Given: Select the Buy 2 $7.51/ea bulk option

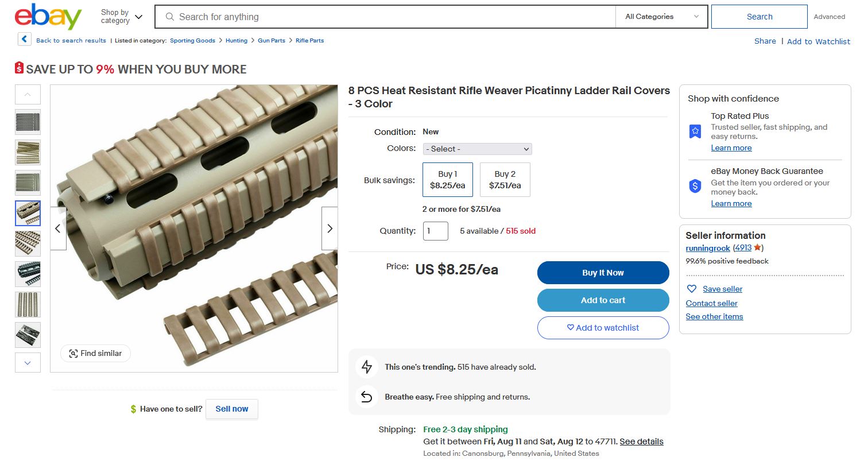Looking at the screenshot, I should (505, 180).
